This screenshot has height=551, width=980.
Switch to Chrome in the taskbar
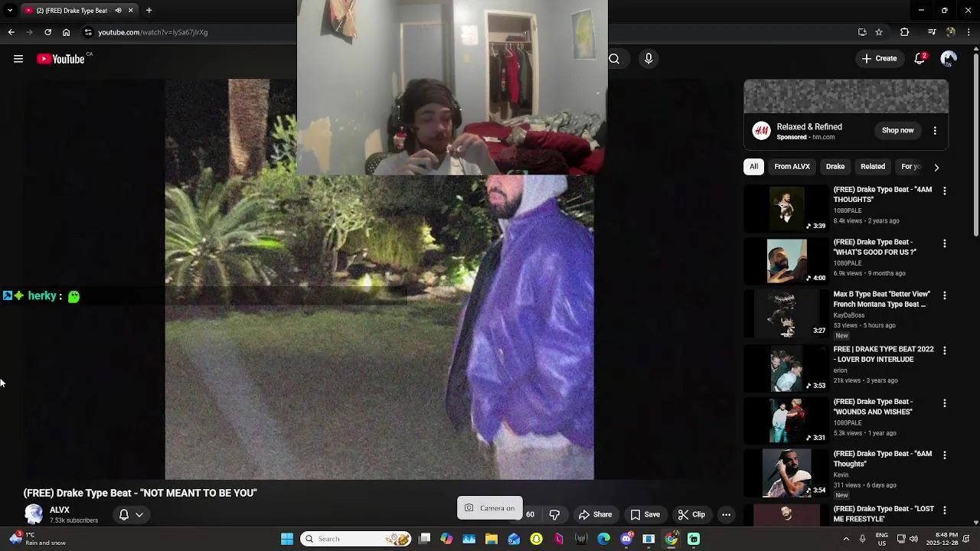(x=671, y=539)
